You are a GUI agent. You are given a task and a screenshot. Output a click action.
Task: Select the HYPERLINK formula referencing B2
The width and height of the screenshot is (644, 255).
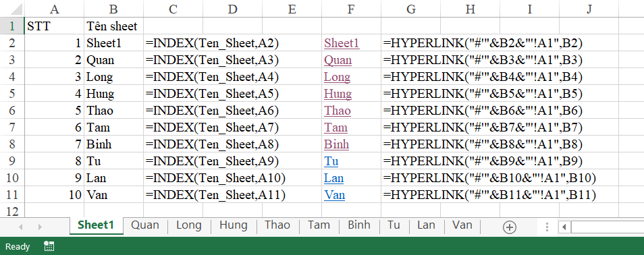pyautogui.click(x=483, y=43)
